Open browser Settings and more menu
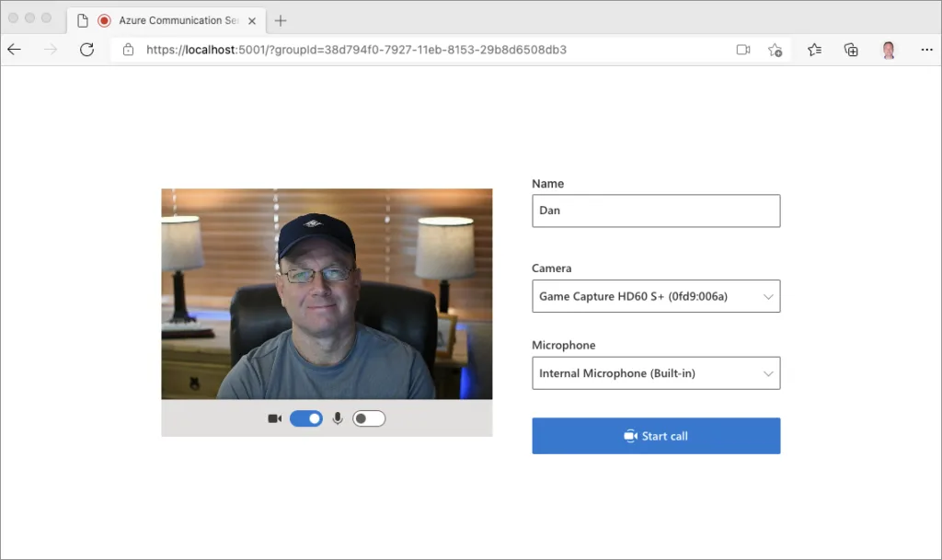942x560 pixels. coord(925,50)
